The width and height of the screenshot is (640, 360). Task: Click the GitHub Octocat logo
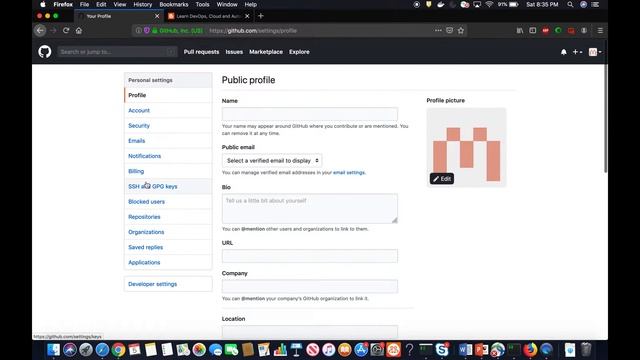coord(45,52)
